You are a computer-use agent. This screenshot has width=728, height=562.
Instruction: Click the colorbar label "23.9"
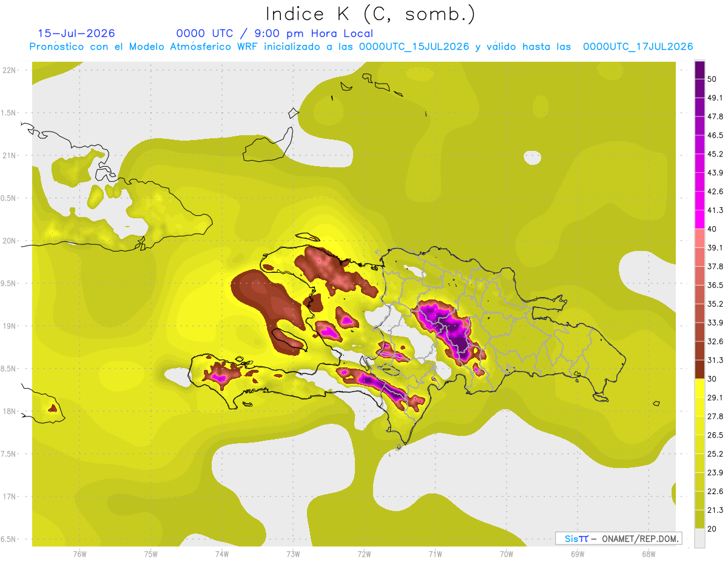point(715,472)
